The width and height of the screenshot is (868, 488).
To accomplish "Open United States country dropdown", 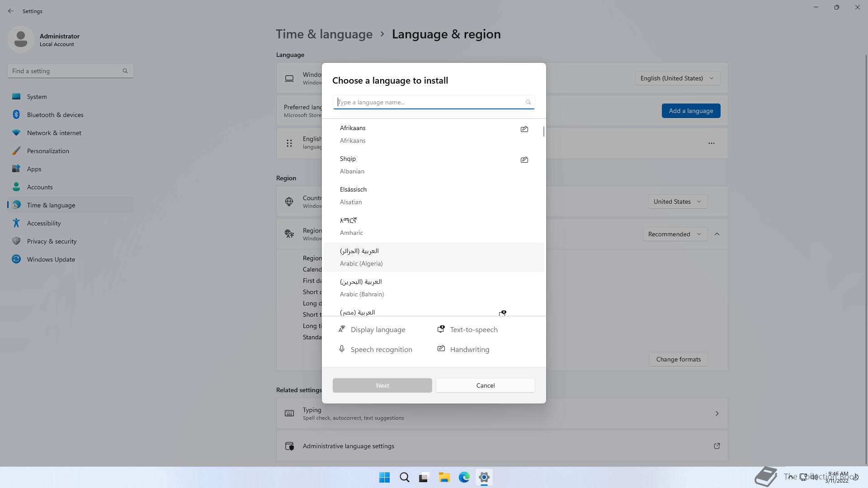I will click(677, 202).
